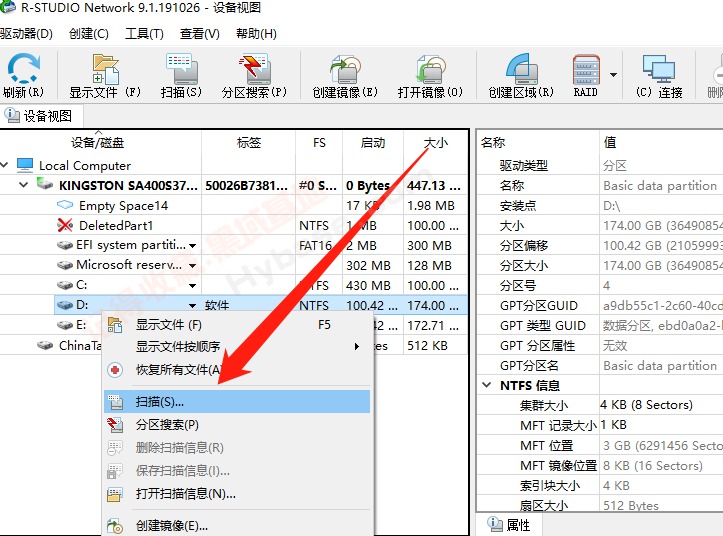Screen dimensions: 723x536
Task: Click the Scan (扫描) toolbar icon
Action: coord(181,74)
